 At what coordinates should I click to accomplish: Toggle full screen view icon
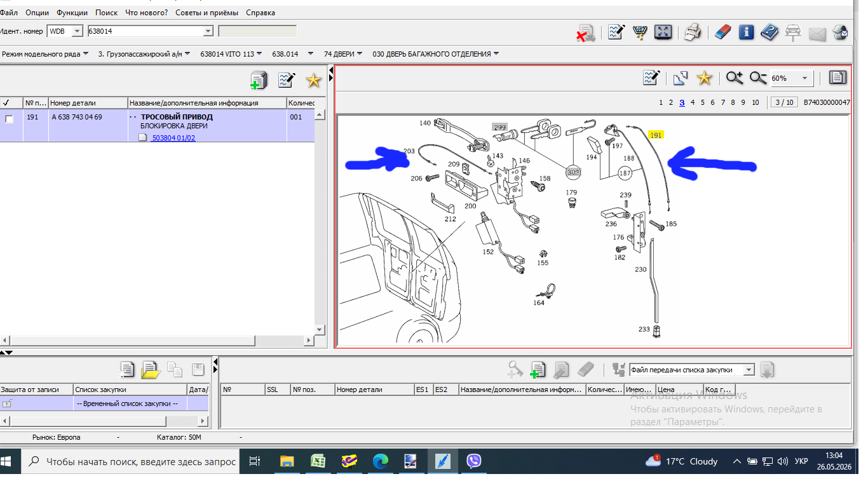pos(663,32)
